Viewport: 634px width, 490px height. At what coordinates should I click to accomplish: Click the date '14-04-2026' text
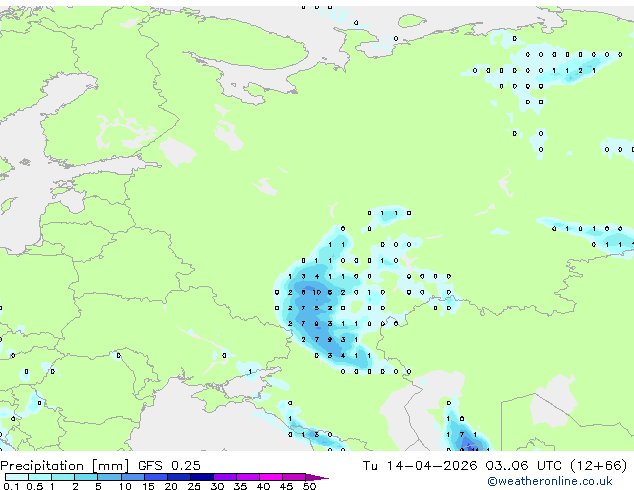[x=431, y=466]
